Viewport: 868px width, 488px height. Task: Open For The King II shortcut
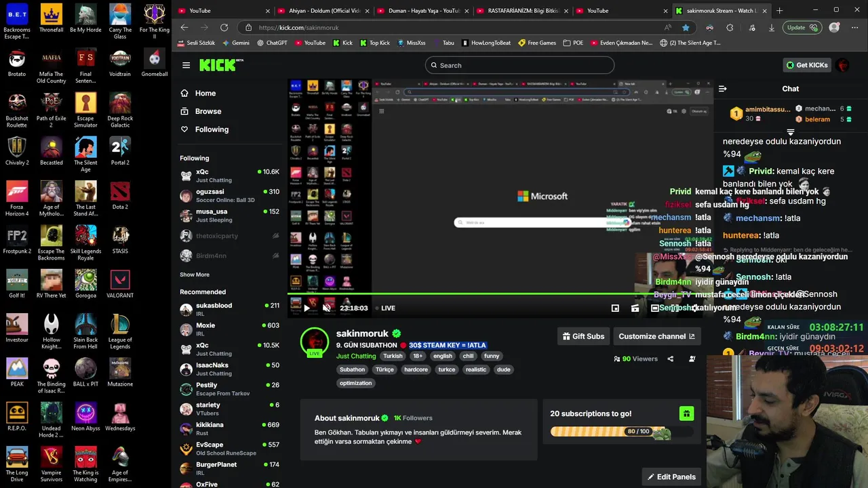(155, 22)
